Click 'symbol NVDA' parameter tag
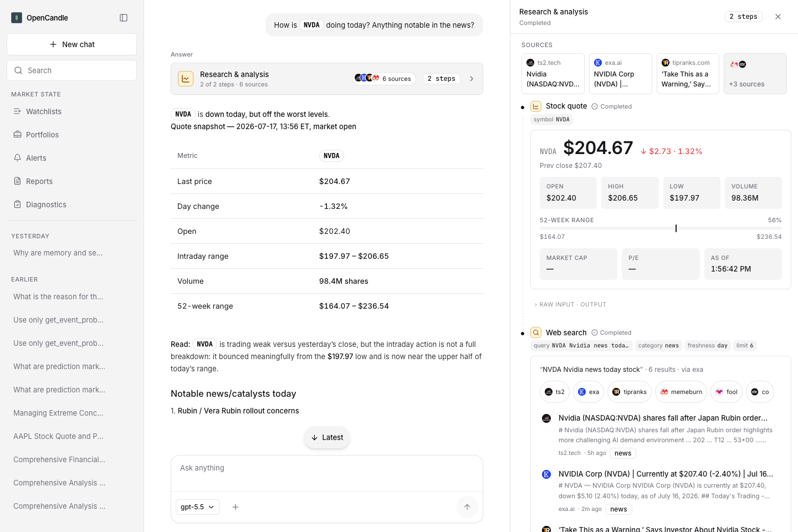798x532 pixels. pyautogui.click(x=551, y=119)
